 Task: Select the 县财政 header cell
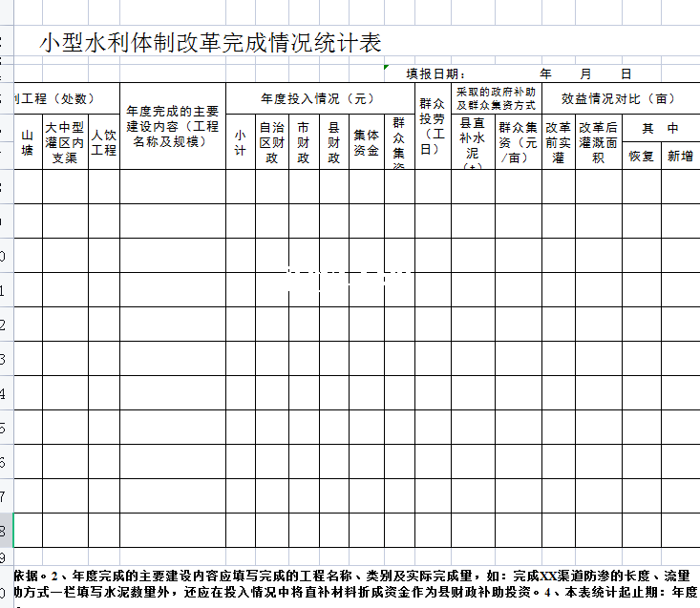(x=334, y=143)
